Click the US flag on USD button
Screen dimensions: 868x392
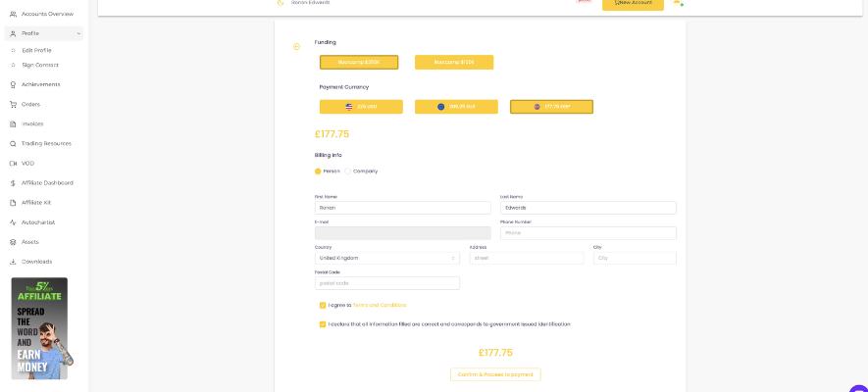(349, 107)
